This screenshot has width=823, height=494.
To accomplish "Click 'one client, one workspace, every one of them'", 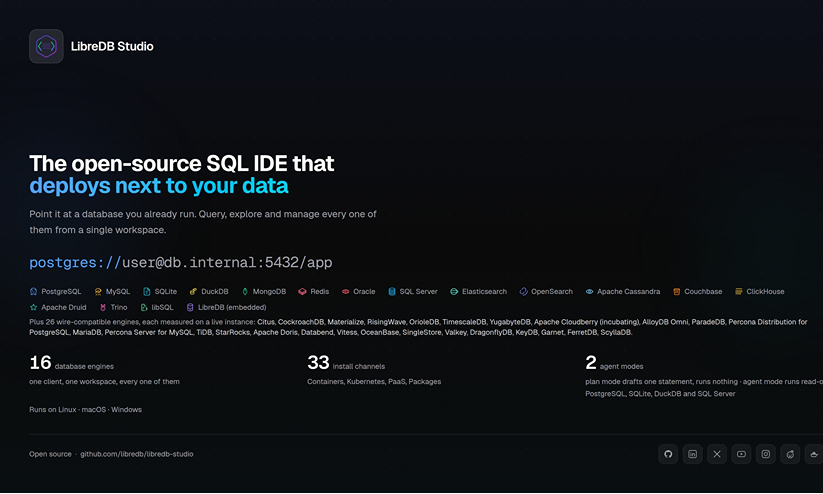I will (x=104, y=382).
